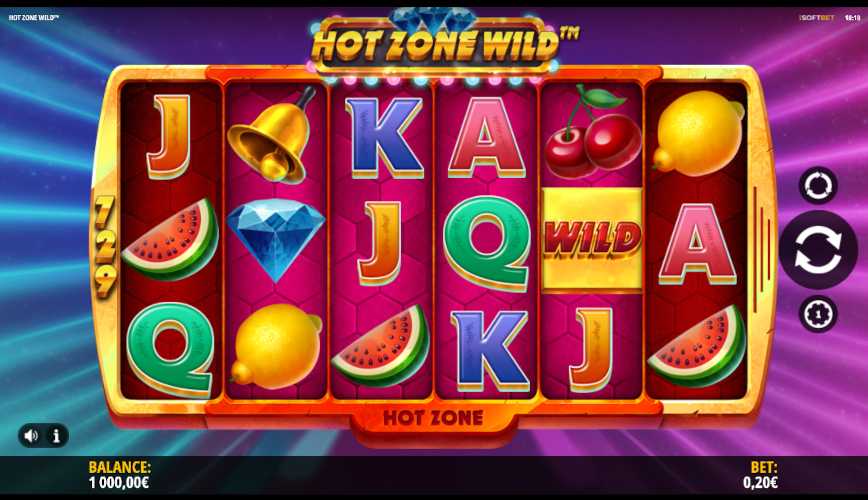The height and width of the screenshot is (500, 868).
Task: Mute the game sound
Action: [x=32, y=436]
